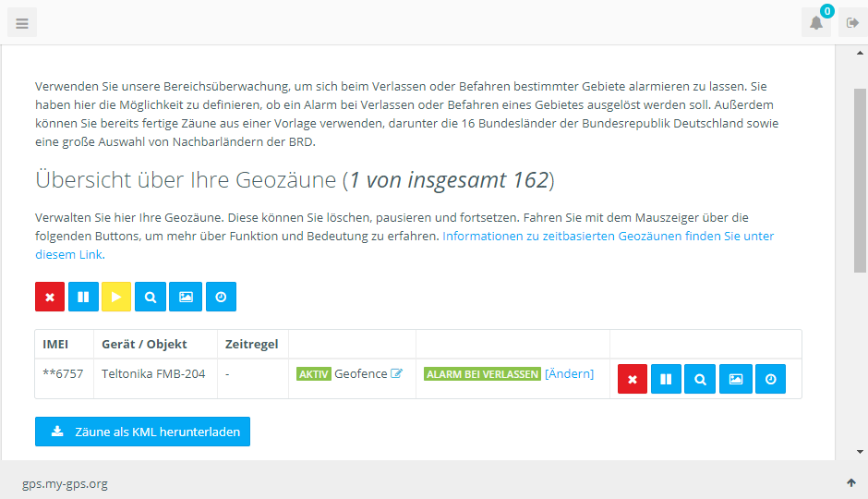The height and width of the screenshot is (499, 868).
Task: Show image for Teltonika FMB-204 geofence
Action: click(736, 379)
